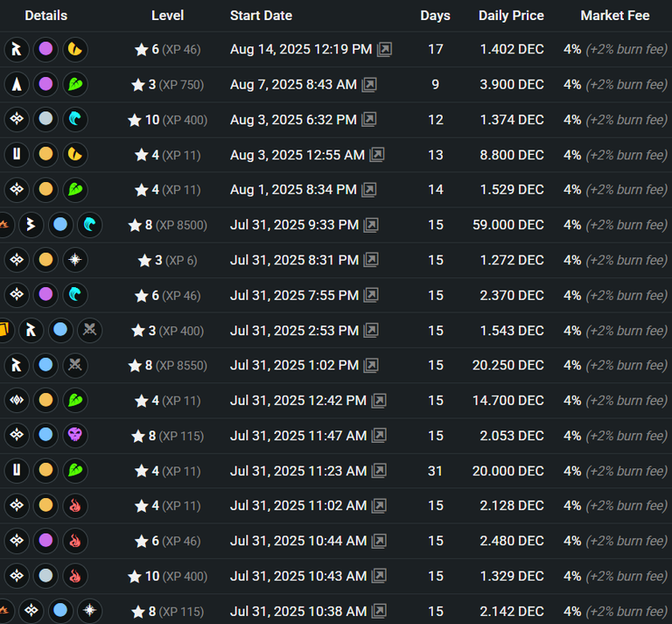Click Details column header

pos(45,16)
